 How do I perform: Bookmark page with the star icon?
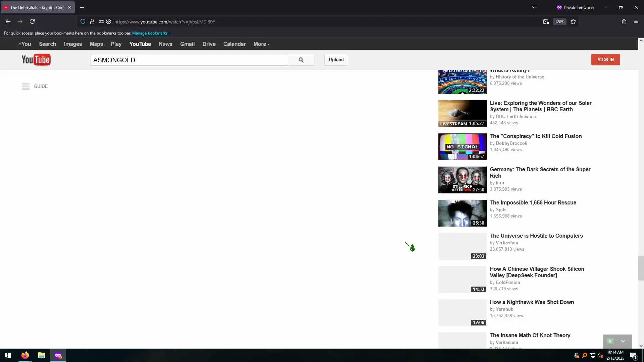573,22
